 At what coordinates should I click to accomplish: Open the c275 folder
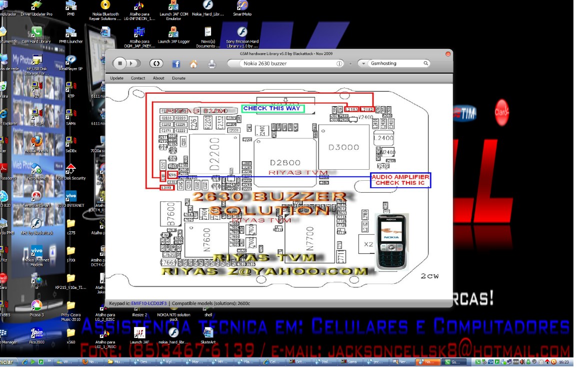point(70,227)
